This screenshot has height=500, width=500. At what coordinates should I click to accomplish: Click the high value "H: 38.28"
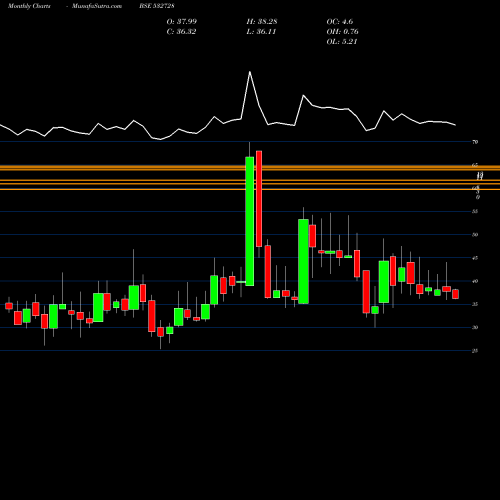[x=262, y=22]
